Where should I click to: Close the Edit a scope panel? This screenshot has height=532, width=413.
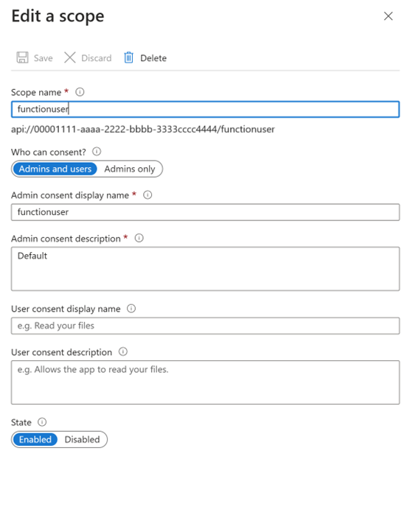pyautogui.click(x=388, y=16)
